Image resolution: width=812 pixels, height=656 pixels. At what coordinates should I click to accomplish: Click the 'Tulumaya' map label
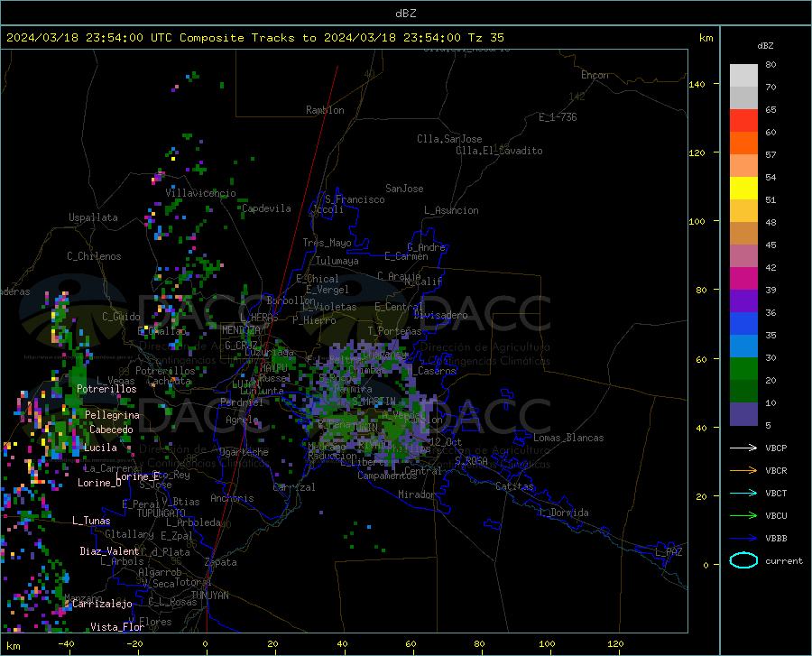pos(337,261)
